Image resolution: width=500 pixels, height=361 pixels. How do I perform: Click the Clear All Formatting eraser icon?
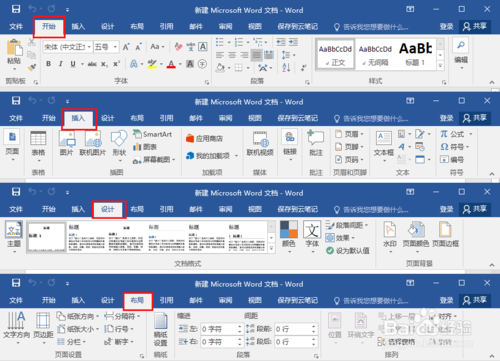click(178, 47)
